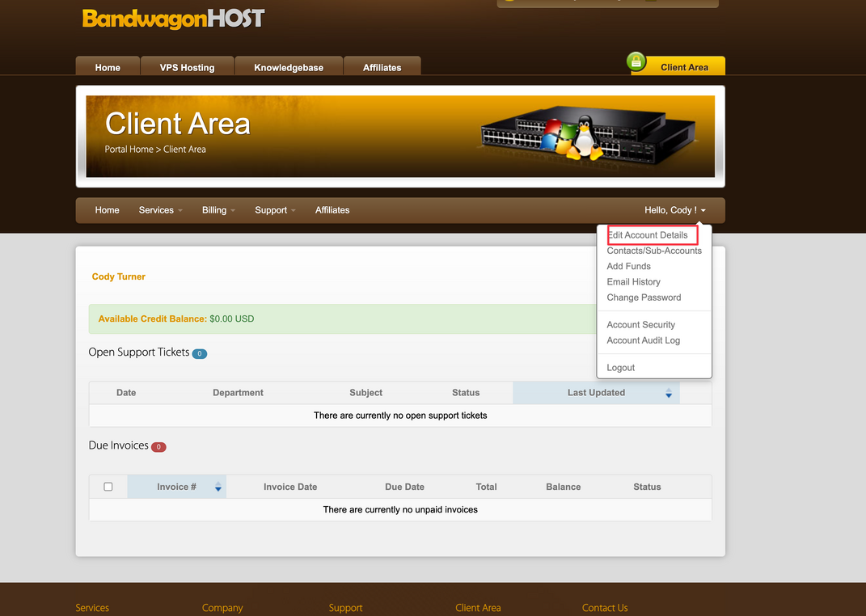This screenshot has width=866, height=616.
Task: Click the green lock icon near Client Area
Action: [x=636, y=62]
